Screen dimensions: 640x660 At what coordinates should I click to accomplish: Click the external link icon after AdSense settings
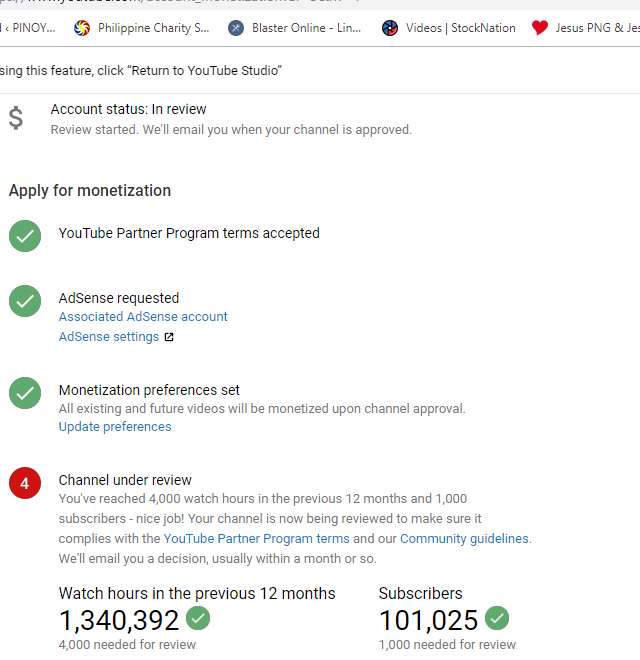[x=169, y=337]
